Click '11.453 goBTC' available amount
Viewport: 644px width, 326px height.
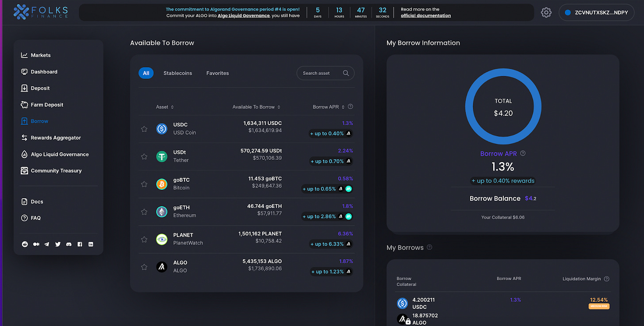click(265, 178)
